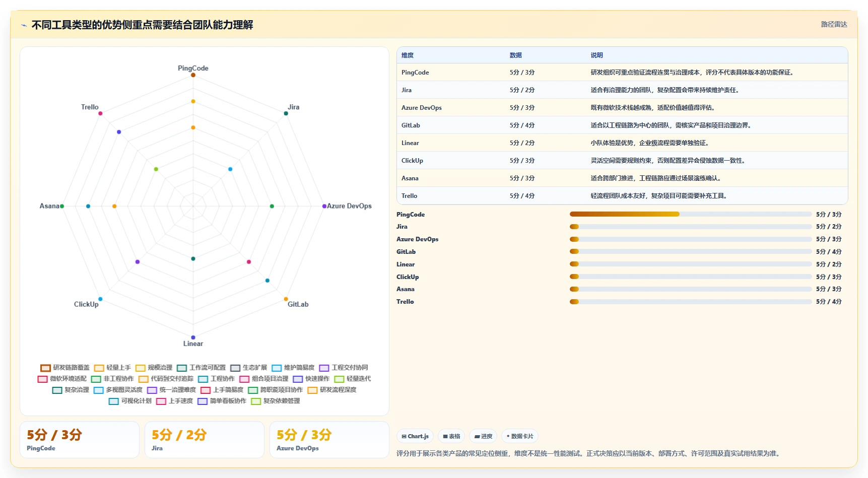Click the ClickUp progress bar
The height and width of the screenshot is (478, 868).
(x=691, y=277)
